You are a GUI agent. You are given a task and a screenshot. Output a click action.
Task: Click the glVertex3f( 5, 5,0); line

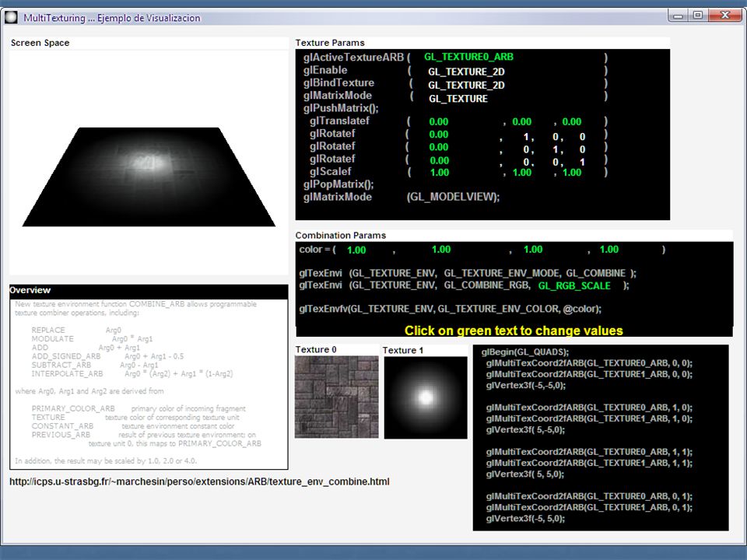525,474
